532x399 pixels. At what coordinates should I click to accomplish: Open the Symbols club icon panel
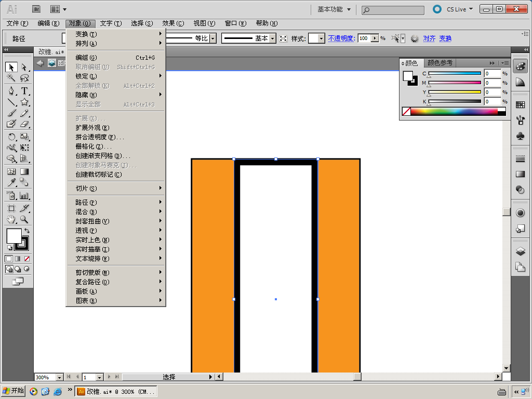(520, 136)
